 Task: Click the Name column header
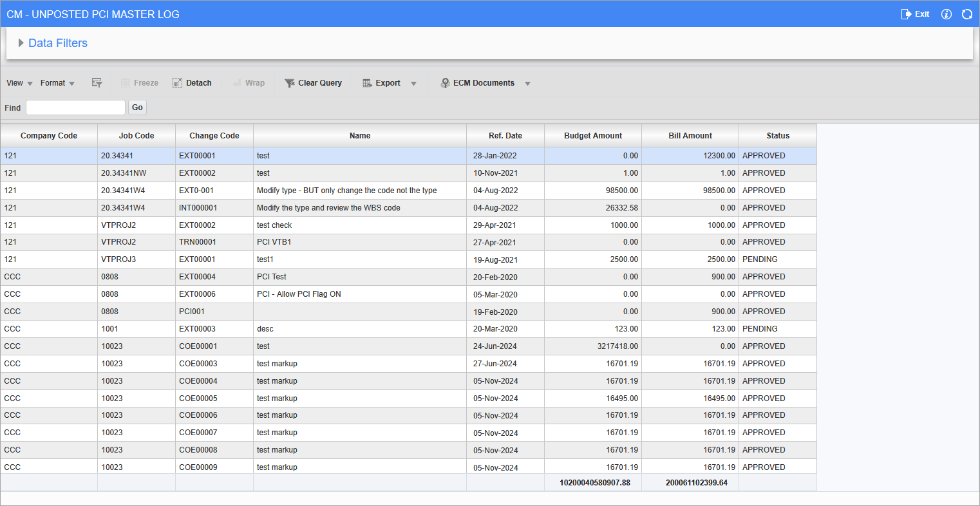tap(360, 136)
